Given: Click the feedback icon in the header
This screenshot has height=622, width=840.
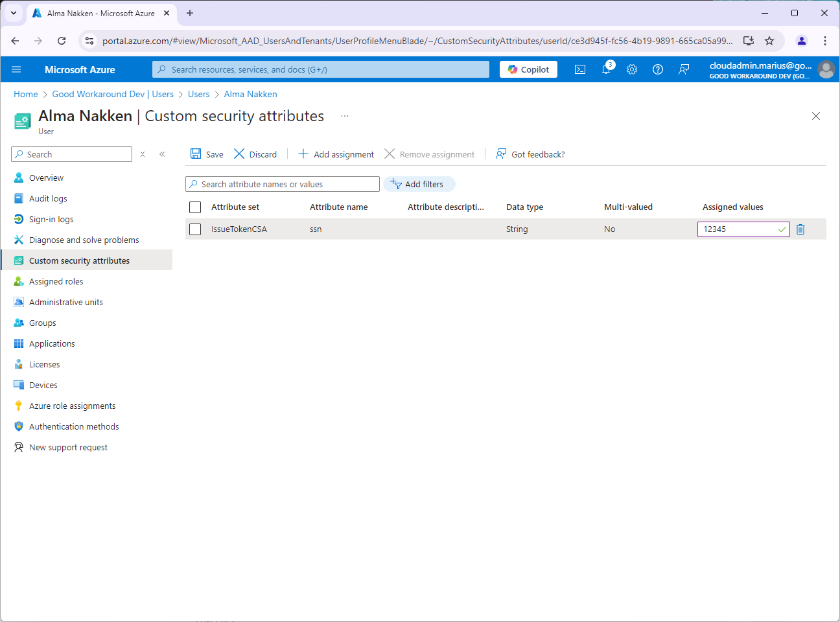Looking at the screenshot, I should [684, 69].
